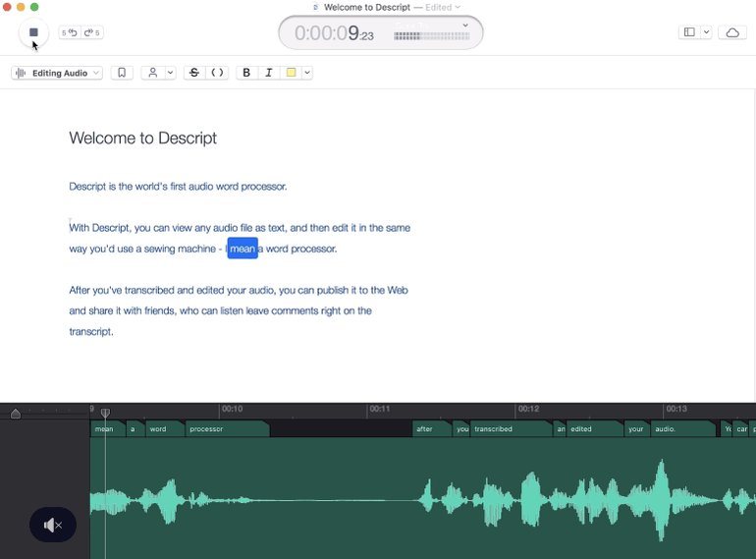This screenshot has height=559, width=756.
Task: Click the 00:10 mark on timeline ruler
Action: coord(232,409)
